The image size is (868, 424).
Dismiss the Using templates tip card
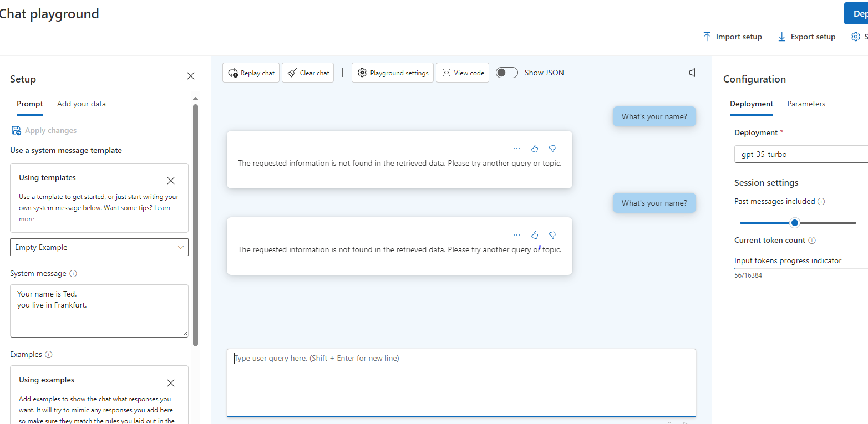(171, 181)
